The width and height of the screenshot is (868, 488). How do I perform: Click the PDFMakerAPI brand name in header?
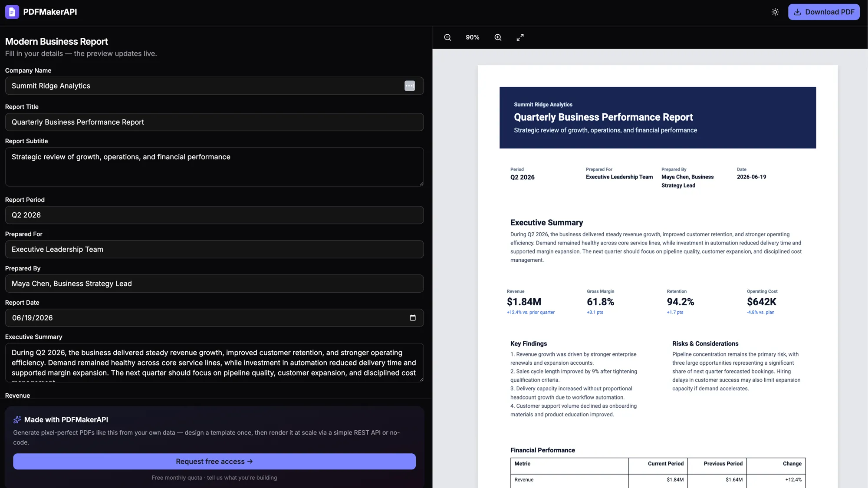click(x=50, y=12)
